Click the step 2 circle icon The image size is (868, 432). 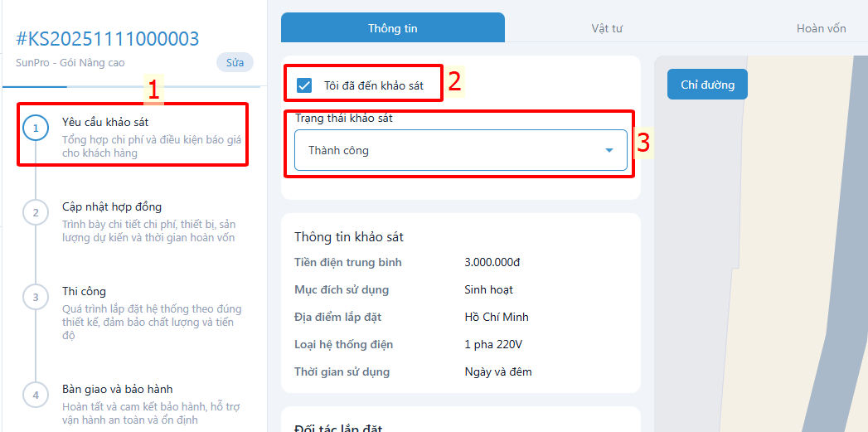(36, 213)
